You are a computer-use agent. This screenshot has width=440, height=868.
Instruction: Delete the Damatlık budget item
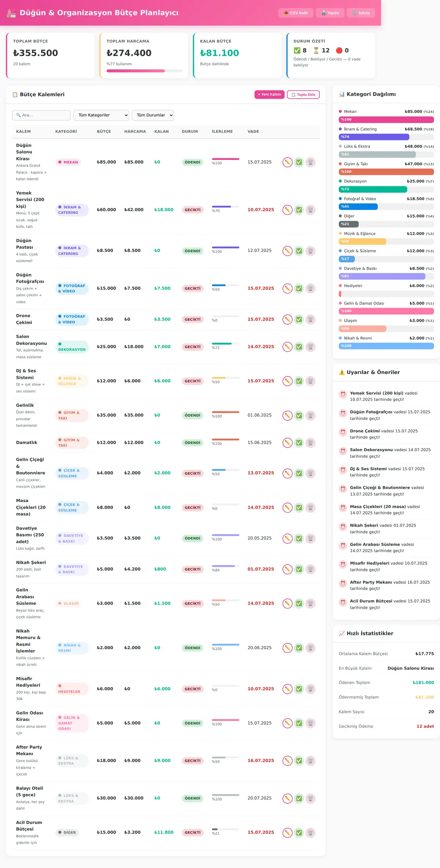[x=310, y=443]
